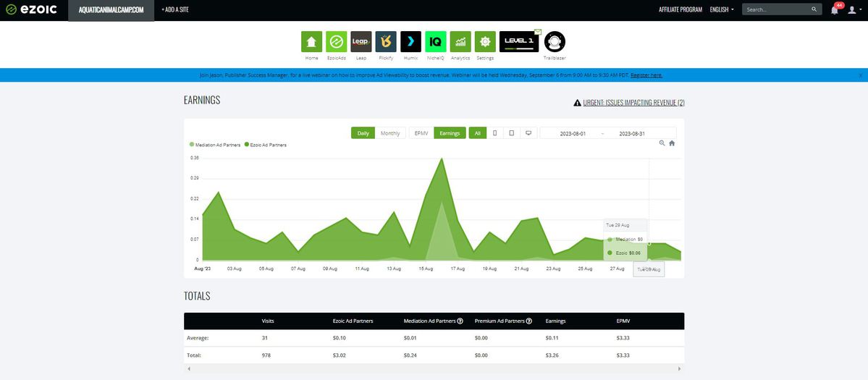Filter chart by mobile phone device
Image resolution: width=868 pixels, height=380 pixels.
point(494,132)
